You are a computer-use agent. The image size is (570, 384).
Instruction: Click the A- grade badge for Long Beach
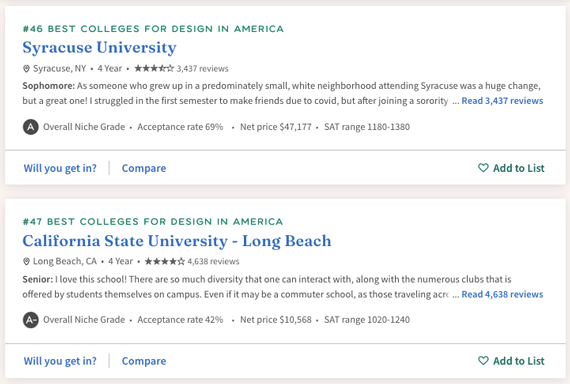point(31,320)
